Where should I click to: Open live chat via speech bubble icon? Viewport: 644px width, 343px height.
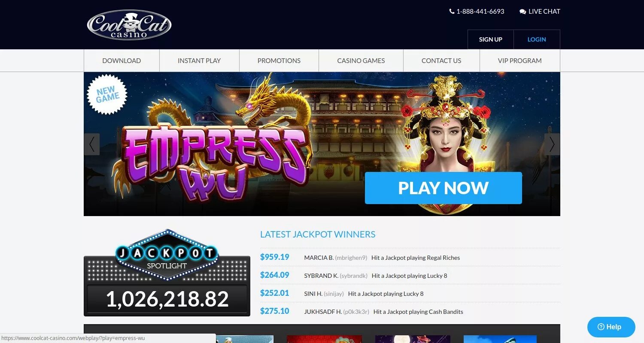(522, 12)
